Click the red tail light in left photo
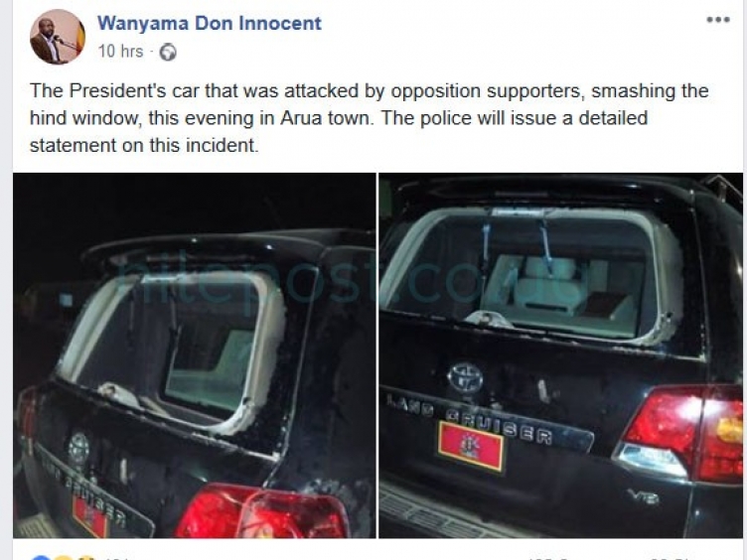This screenshot has height=560, width=747. coord(261,512)
